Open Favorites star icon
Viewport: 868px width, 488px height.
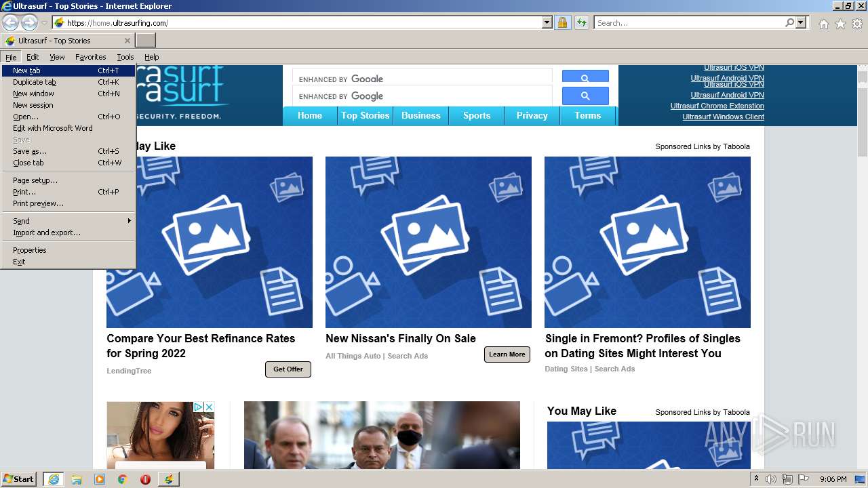(x=840, y=24)
